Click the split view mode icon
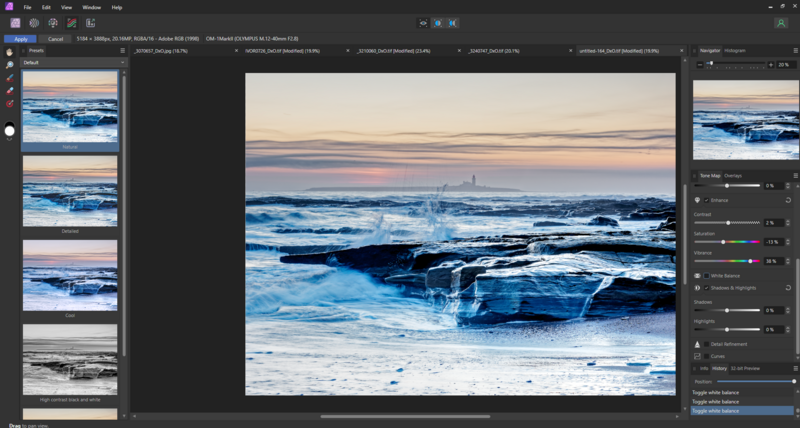800x428 pixels. pyautogui.click(x=438, y=23)
